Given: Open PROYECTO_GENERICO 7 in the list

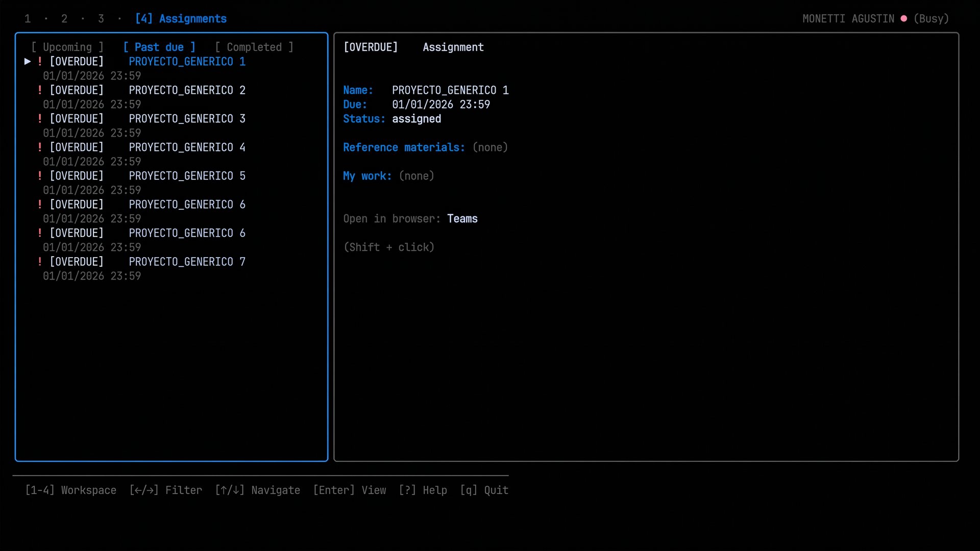Looking at the screenshot, I should pyautogui.click(x=187, y=261).
